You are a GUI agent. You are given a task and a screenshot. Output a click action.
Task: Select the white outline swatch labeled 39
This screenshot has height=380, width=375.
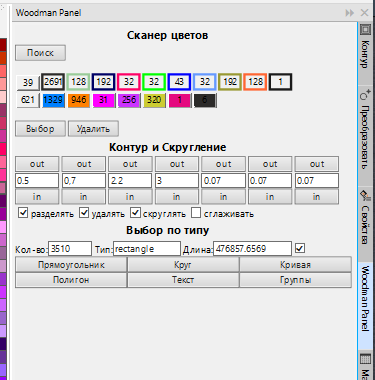coord(28,82)
